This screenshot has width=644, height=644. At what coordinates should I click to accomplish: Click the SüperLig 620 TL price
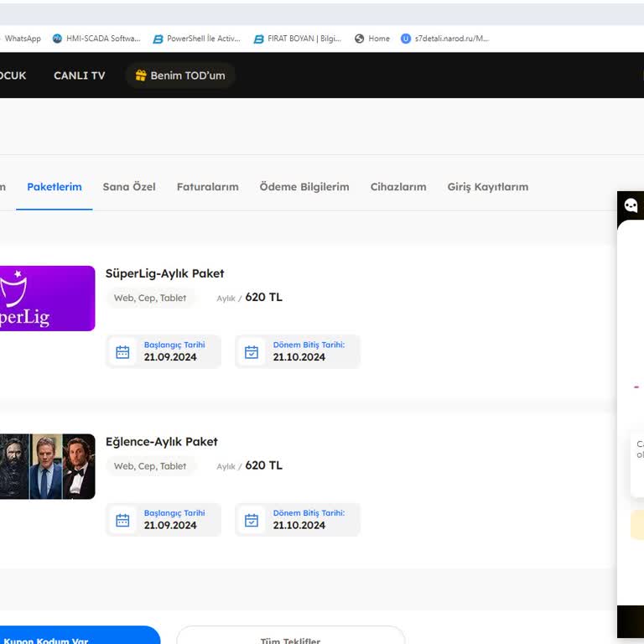263,297
